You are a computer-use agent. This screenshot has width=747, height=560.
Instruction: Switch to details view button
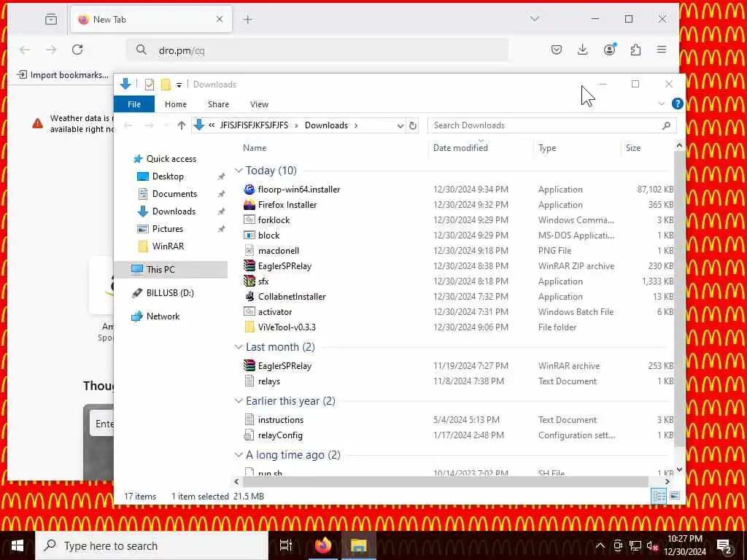[659, 496]
